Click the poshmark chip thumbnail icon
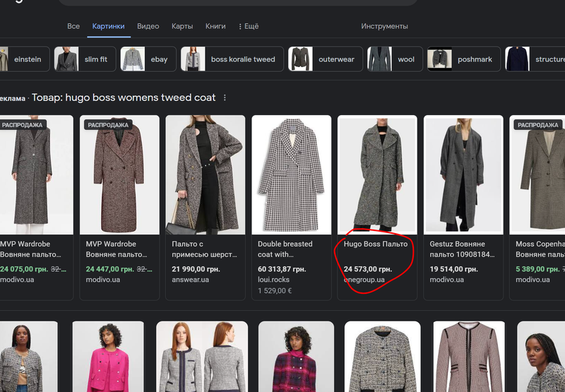The width and height of the screenshot is (565, 392). (440, 59)
